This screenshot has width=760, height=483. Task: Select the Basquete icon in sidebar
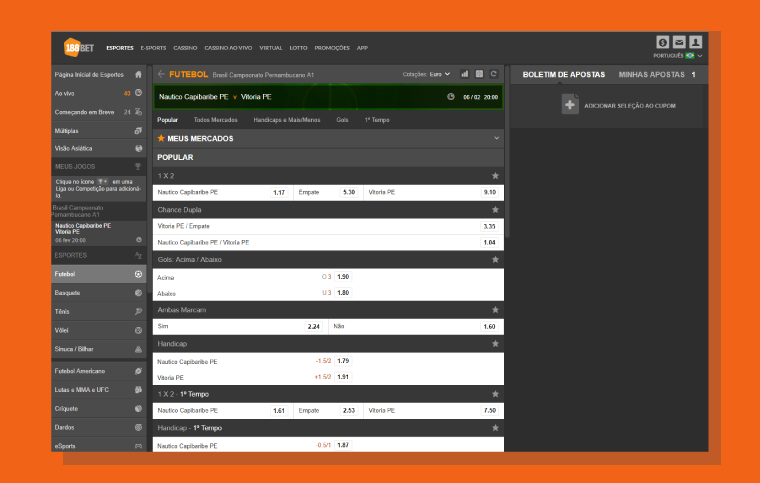138,293
